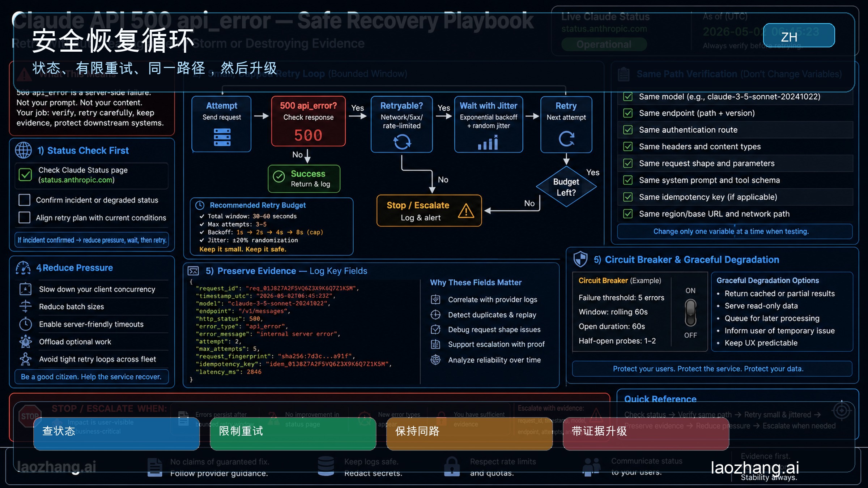
Task: Click 'Change only one variable at a time' banner
Action: [x=735, y=231]
